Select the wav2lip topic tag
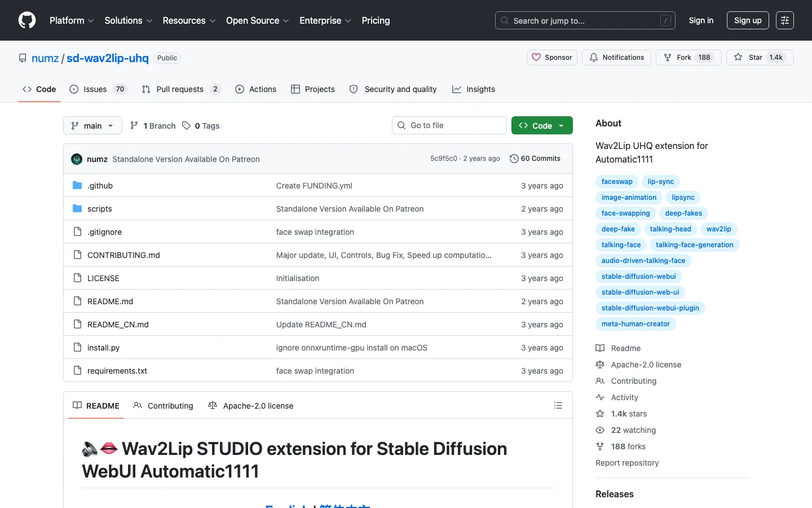This screenshot has width=812, height=508. click(x=719, y=229)
